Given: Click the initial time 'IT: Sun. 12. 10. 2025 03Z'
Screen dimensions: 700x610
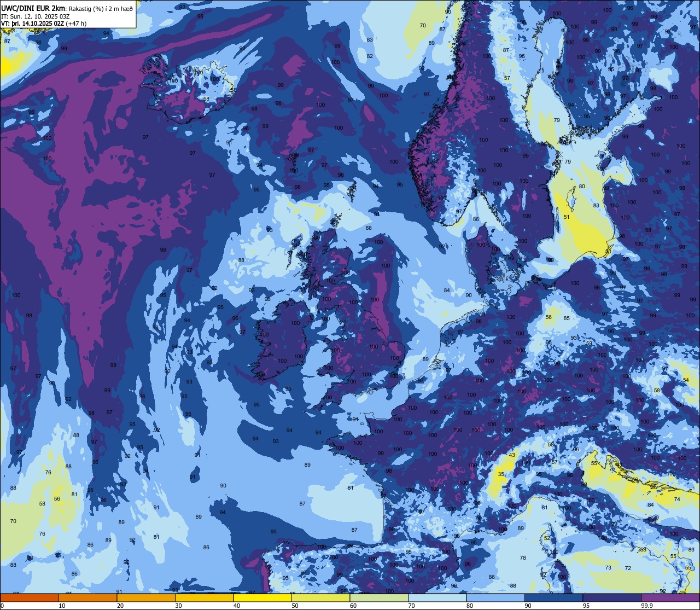Looking at the screenshot, I should tap(35, 16).
